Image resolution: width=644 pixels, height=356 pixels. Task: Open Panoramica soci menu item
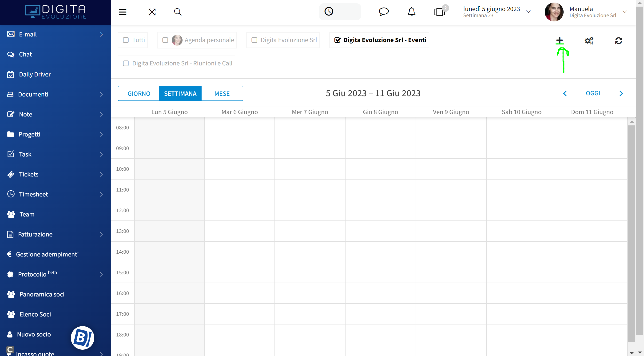[56, 294]
